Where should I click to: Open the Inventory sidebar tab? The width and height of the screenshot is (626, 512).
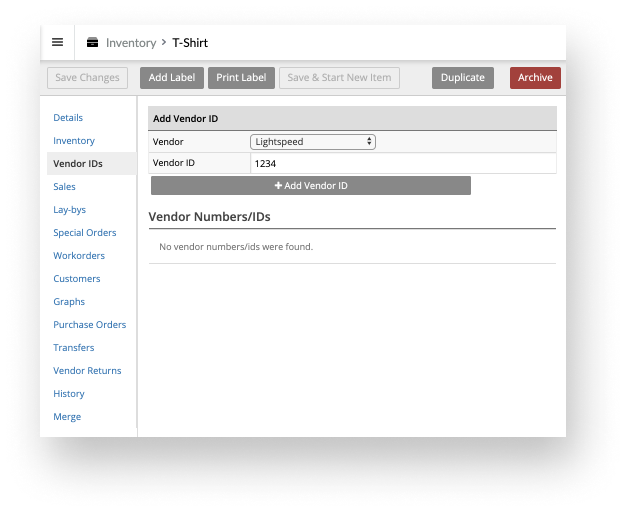tap(74, 141)
